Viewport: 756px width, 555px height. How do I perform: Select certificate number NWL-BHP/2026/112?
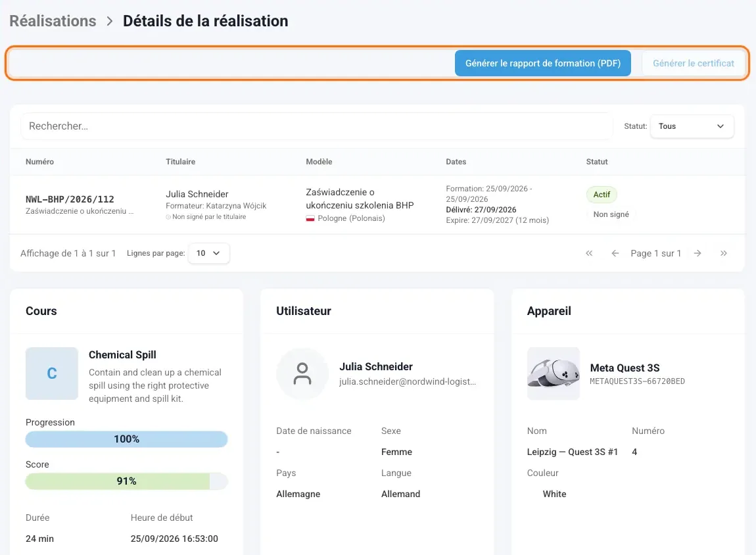coord(70,199)
